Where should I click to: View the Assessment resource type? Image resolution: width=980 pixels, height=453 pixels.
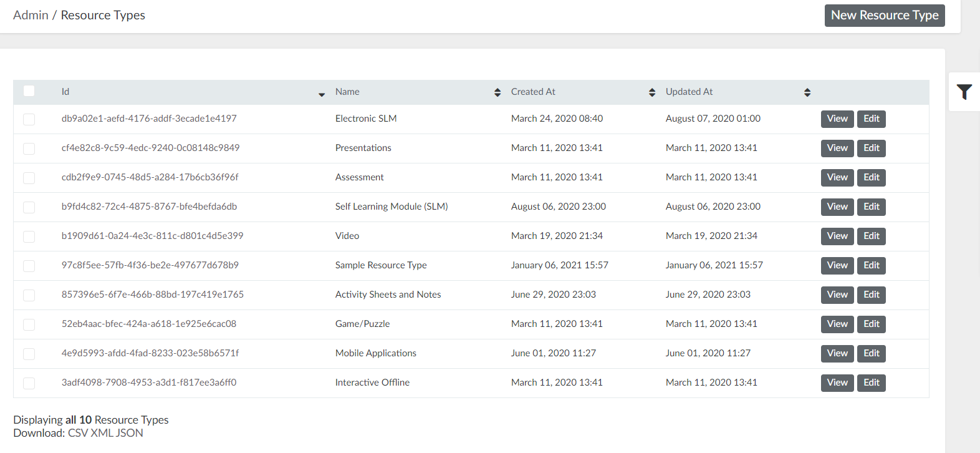pyautogui.click(x=837, y=177)
